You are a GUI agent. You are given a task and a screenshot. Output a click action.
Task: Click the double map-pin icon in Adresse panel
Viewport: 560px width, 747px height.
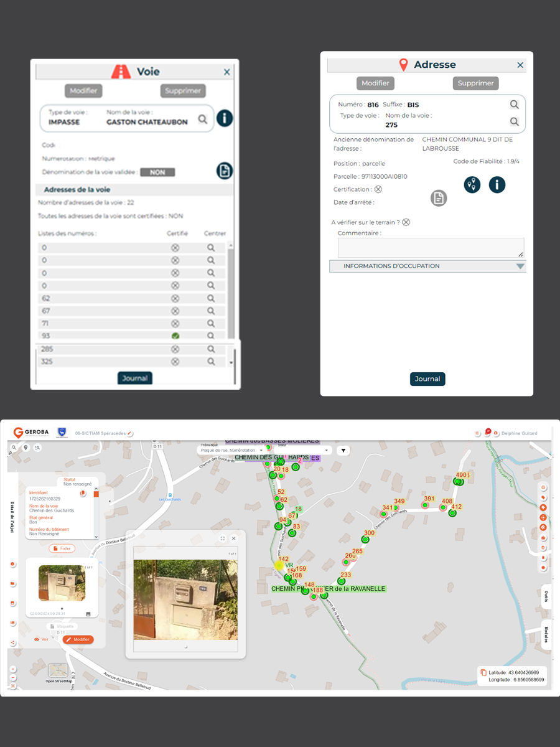(x=472, y=184)
